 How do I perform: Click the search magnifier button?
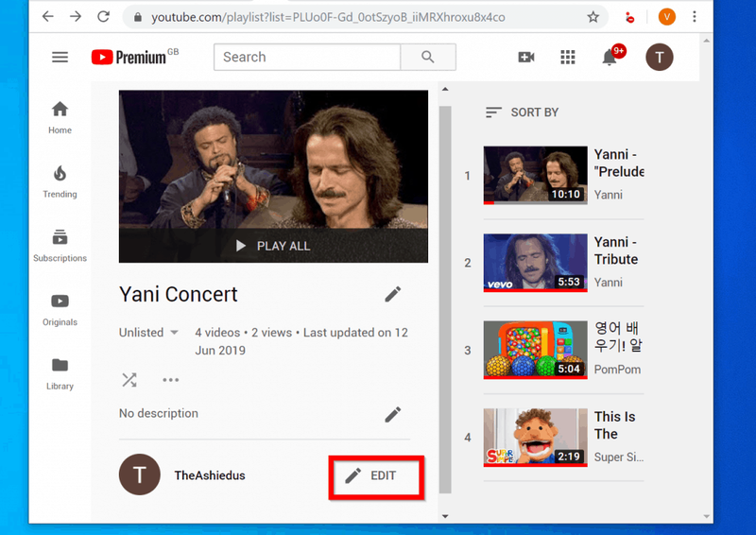click(x=428, y=57)
